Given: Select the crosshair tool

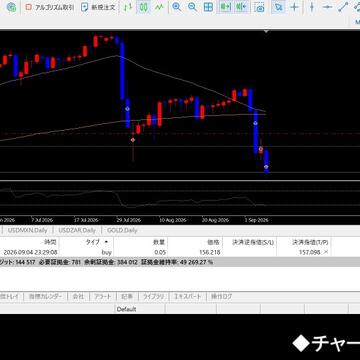Looking at the screenshot, I should [x=294, y=7].
